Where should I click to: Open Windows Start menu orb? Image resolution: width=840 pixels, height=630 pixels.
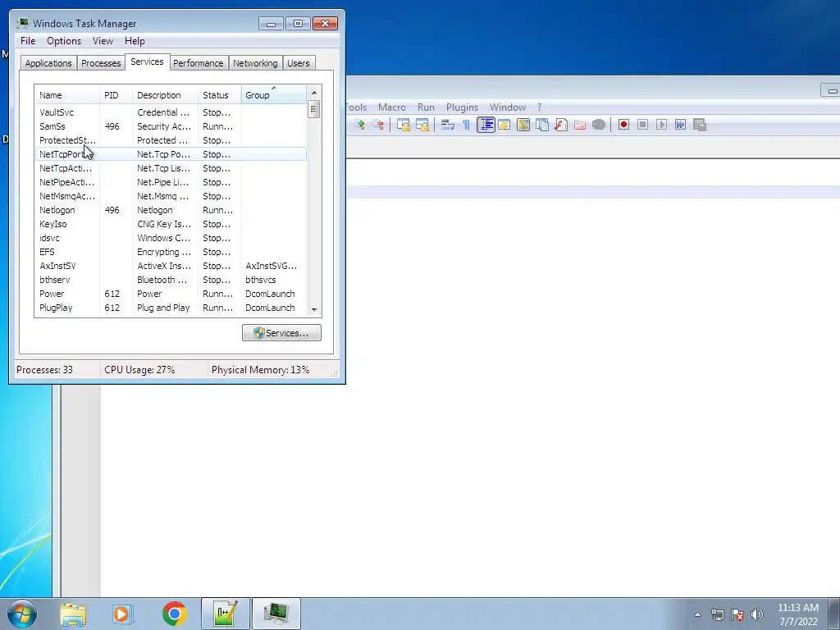pyautogui.click(x=22, y=614)
